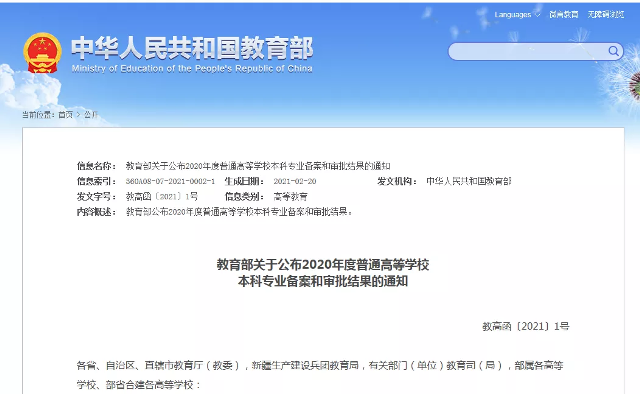Click the national emblem logo
The height and width of the screenshot is (394, 640).
tap(42, 53)
